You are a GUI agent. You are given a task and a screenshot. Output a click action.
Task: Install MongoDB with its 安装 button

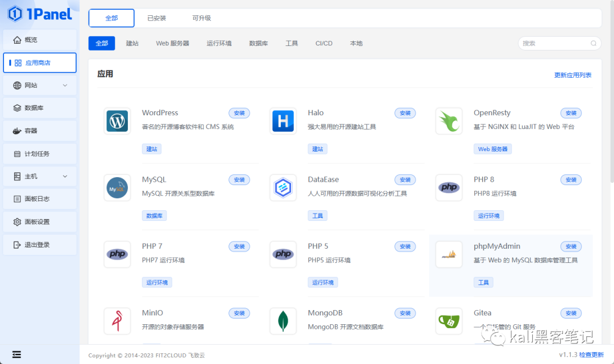[405, 313]
